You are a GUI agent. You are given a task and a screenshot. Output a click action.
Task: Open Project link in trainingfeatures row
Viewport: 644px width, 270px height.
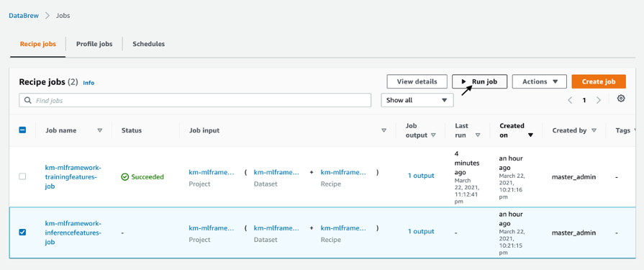212,172
